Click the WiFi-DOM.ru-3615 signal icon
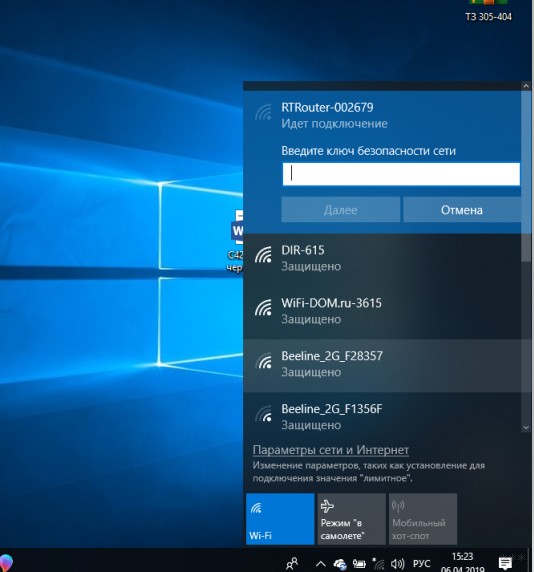This screenshot has width=534, height=572. coord(263,308)
